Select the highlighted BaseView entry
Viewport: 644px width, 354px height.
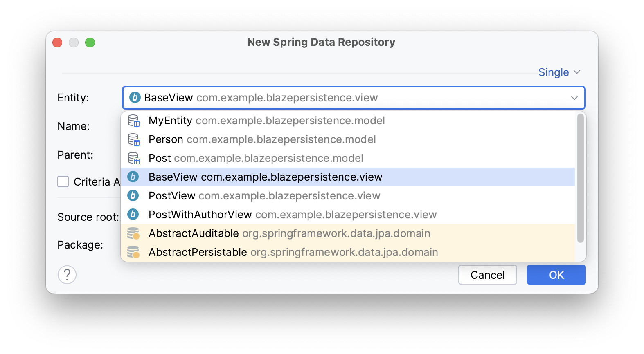pyautogui.click(x=265, y=177)
